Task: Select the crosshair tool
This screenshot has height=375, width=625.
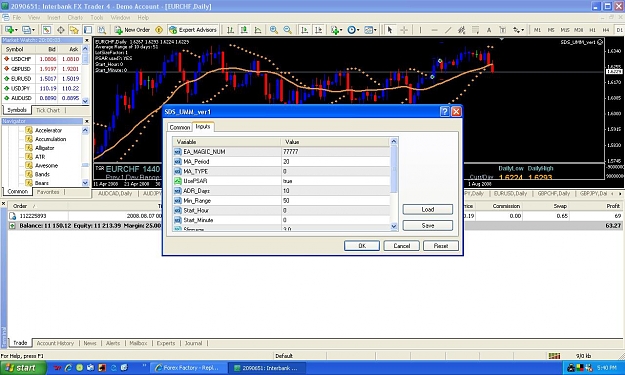Action: (404, 30)
